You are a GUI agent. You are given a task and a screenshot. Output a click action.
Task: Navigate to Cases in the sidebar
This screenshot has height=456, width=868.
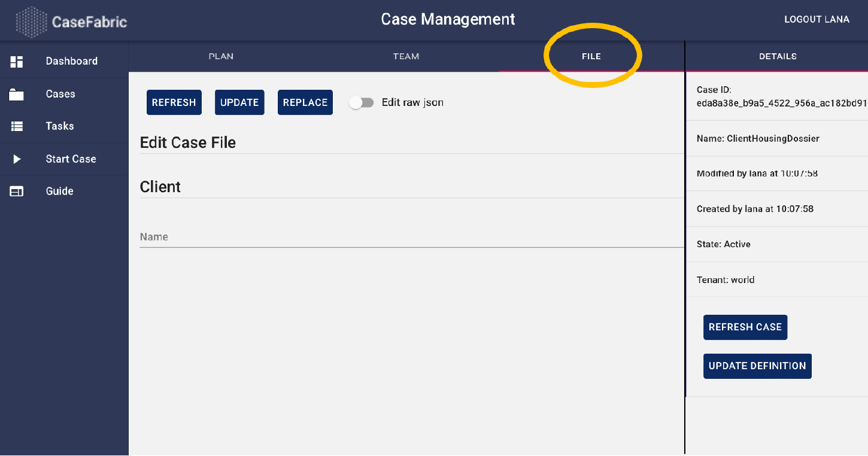point(60,93)
